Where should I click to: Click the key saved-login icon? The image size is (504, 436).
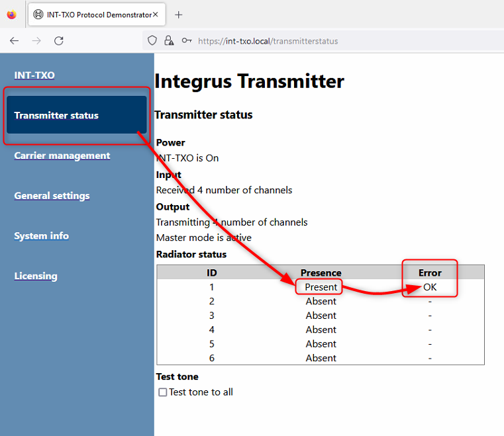(187, 41)
